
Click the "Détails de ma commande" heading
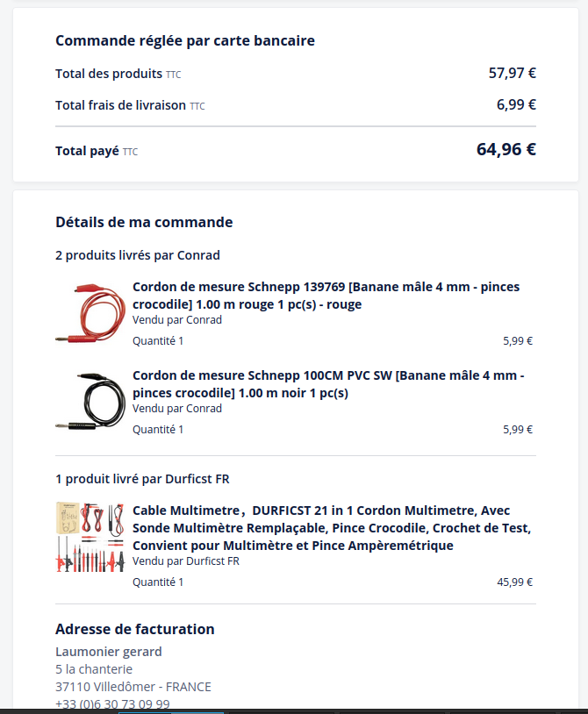144,223
